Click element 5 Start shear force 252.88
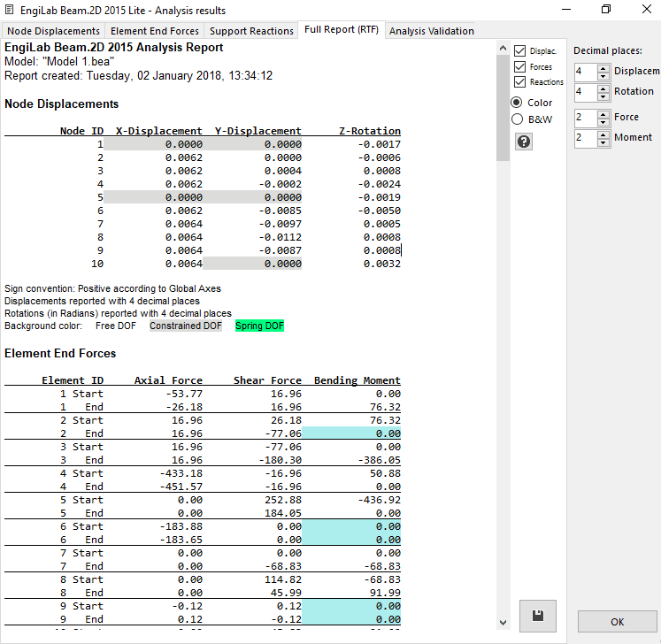This screenshot has width=661, height=644. click(x=283, y=500)
